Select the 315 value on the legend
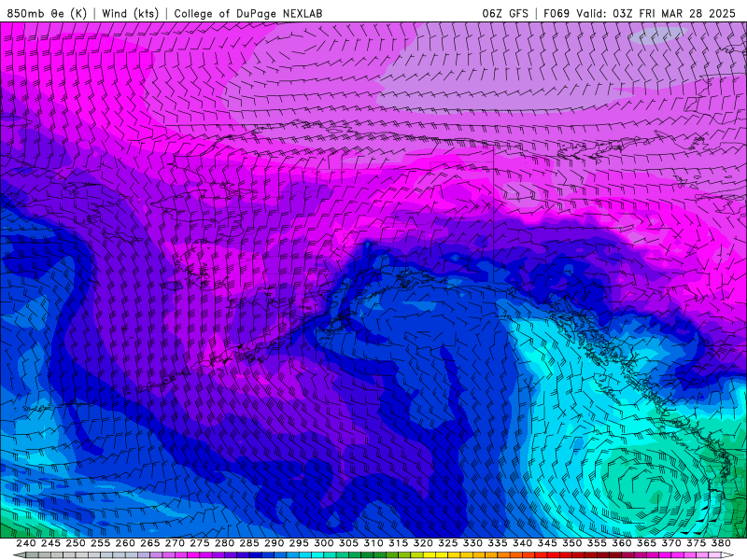Screen dimensions: 747x560 click(398, 543)
